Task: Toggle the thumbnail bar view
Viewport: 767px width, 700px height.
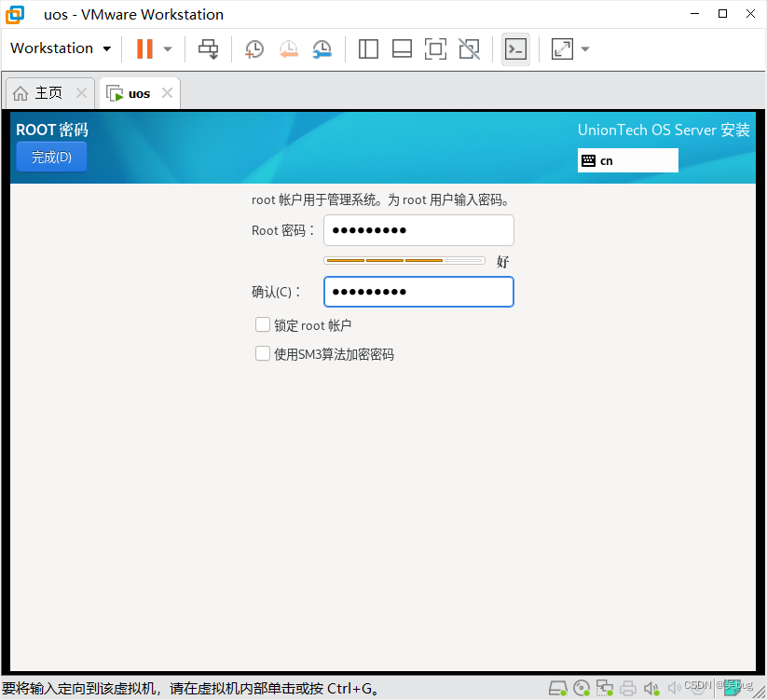Action: [402, 48]
